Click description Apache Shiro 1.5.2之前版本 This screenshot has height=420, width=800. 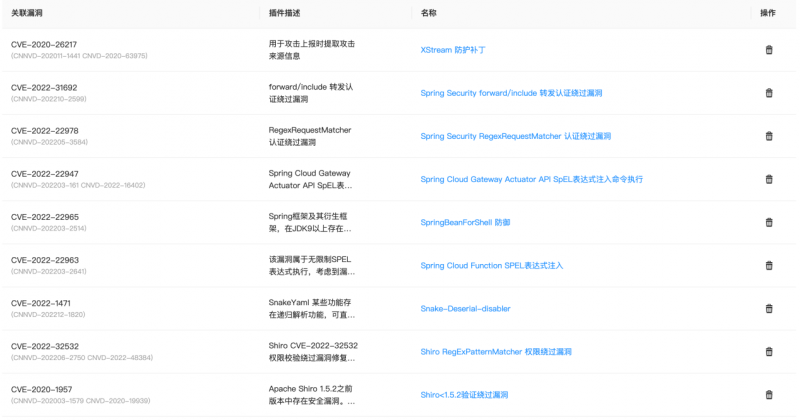[x=312, y=395]
